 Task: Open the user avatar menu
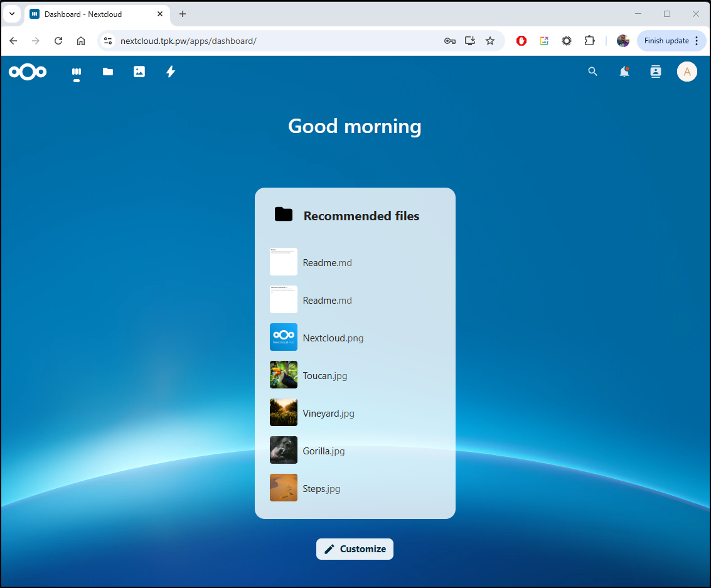tap(687, 72)
